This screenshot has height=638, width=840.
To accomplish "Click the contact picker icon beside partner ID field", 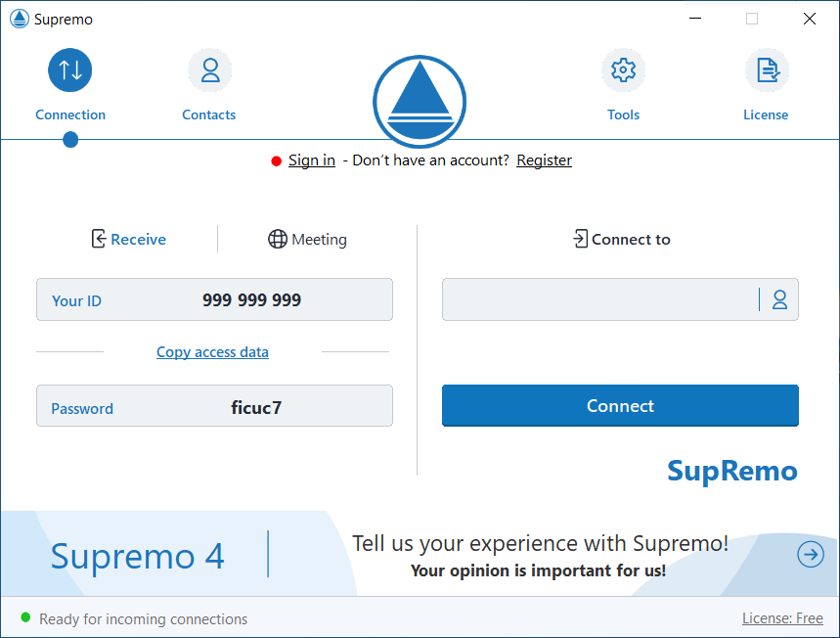I will pyautogui.click(x=779, y=299).
